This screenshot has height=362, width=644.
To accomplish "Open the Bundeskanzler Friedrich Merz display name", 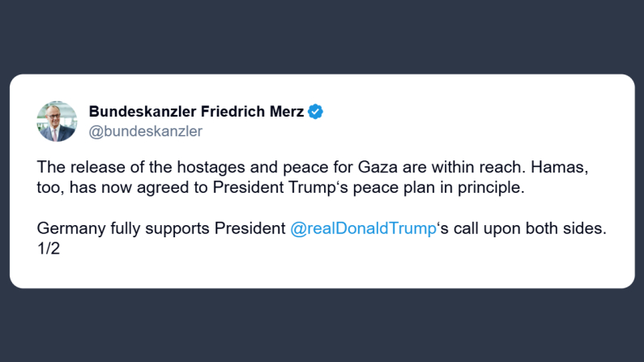I will click(x=196, y=112).
